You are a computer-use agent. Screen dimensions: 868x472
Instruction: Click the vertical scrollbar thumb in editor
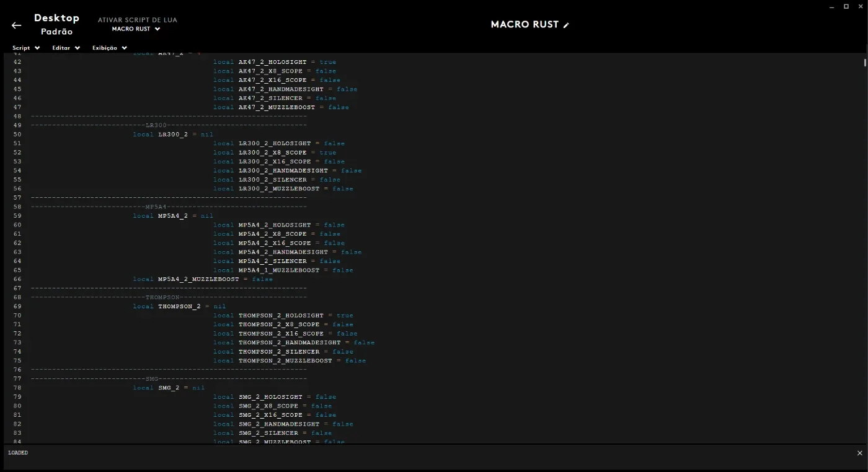tap(865, 62)
